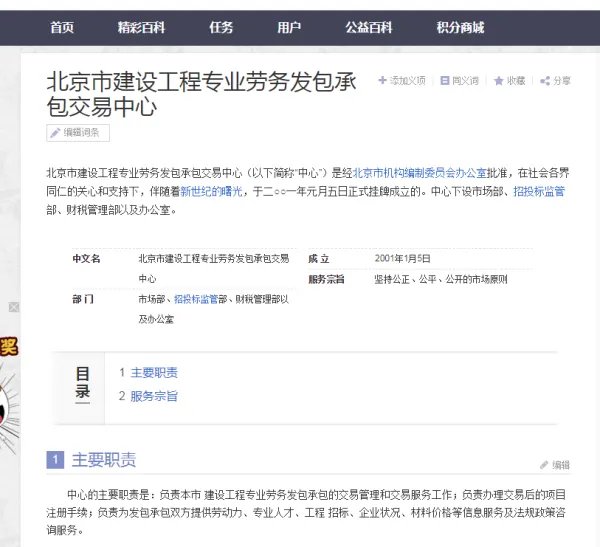Click the 服务宗旨 infobox label
The image size is (600, 547).
click(326, 279)
